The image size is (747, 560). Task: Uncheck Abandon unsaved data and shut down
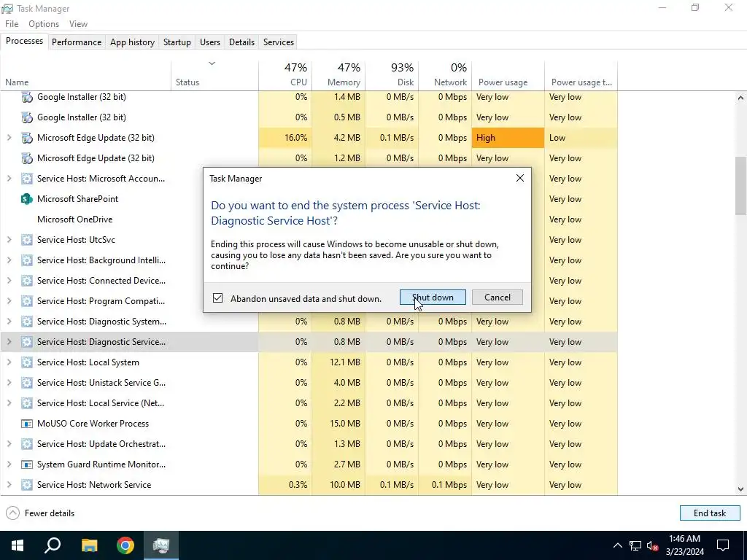coord(217,298)
